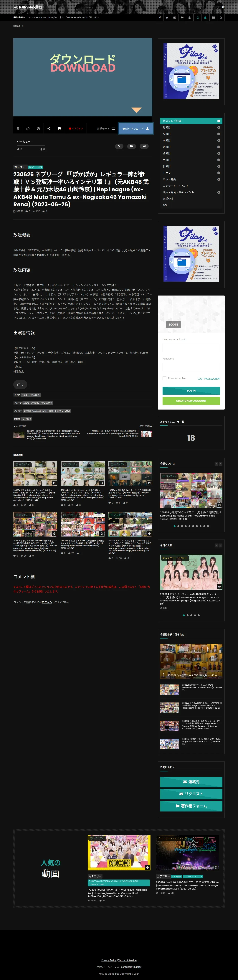This screenshot has width=238, height=980.
Task: Click the home icon in the header
Action: click(223, 7)
